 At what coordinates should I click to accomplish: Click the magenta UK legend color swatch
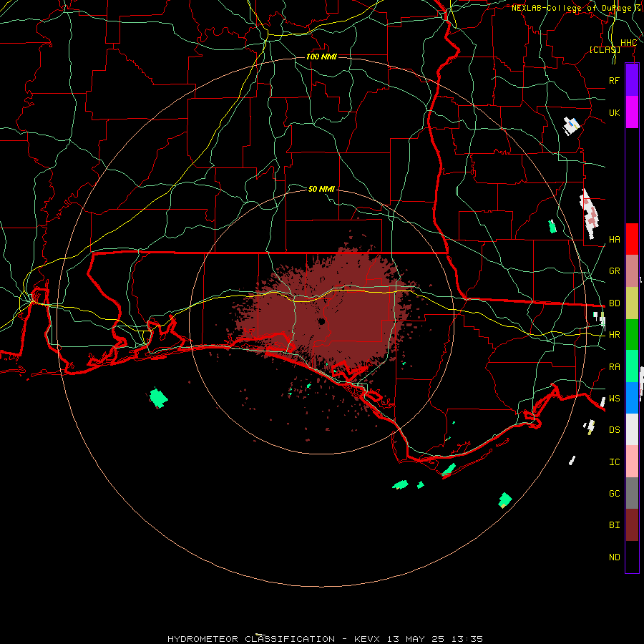pos(632,112)
